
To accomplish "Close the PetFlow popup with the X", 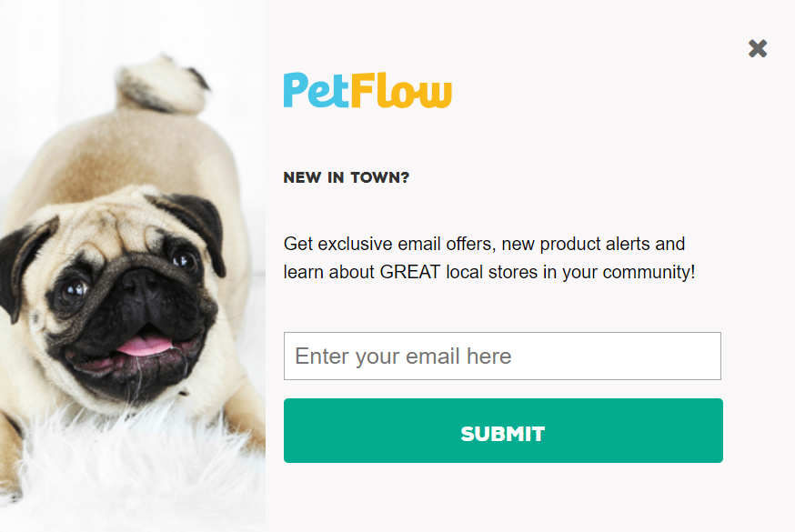I will (x=758, y=49).
